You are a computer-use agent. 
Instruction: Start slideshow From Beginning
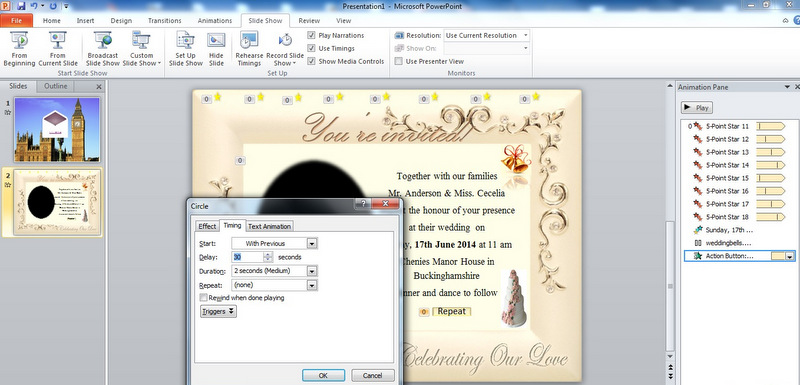[19, 49]
